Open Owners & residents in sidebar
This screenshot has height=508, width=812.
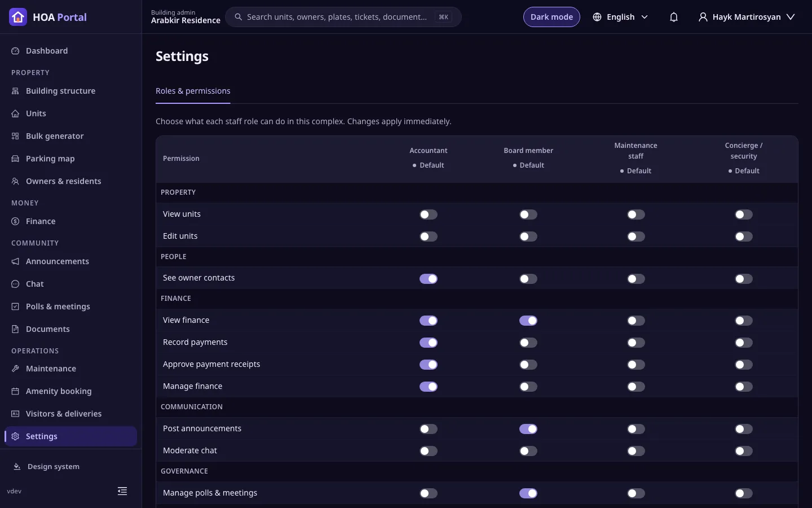click(70, 181)
